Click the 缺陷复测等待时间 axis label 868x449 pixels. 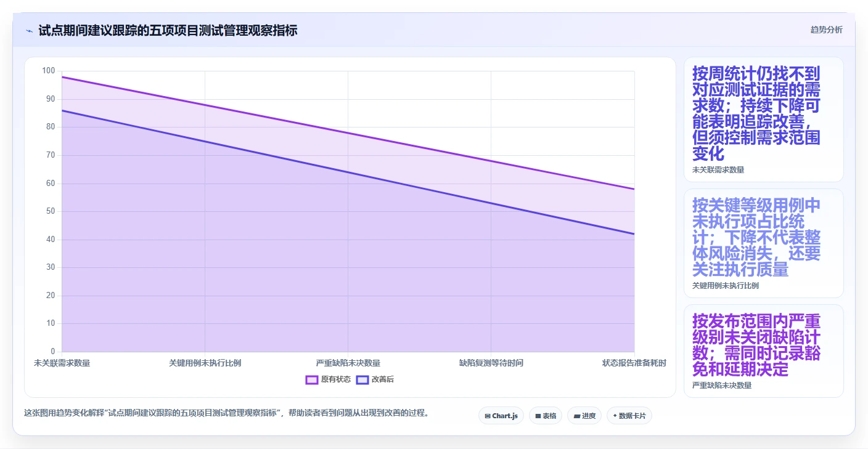point(491,363)
